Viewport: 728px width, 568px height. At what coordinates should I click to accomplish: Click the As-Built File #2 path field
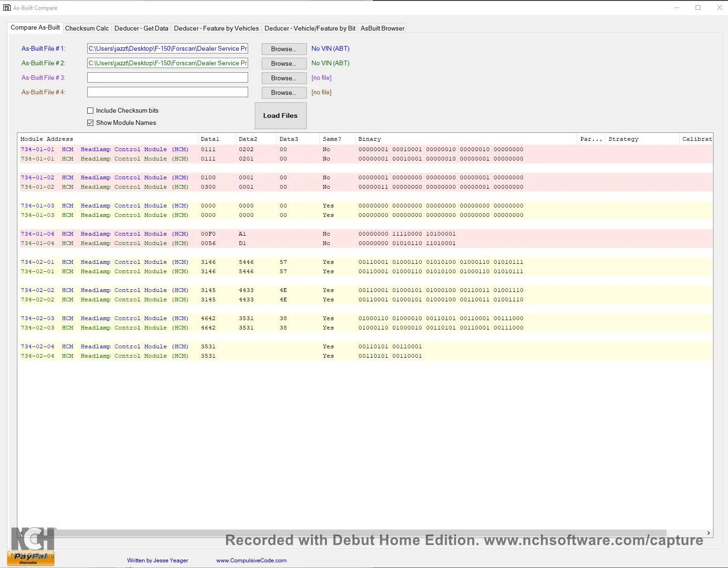[x=167, y=63]
